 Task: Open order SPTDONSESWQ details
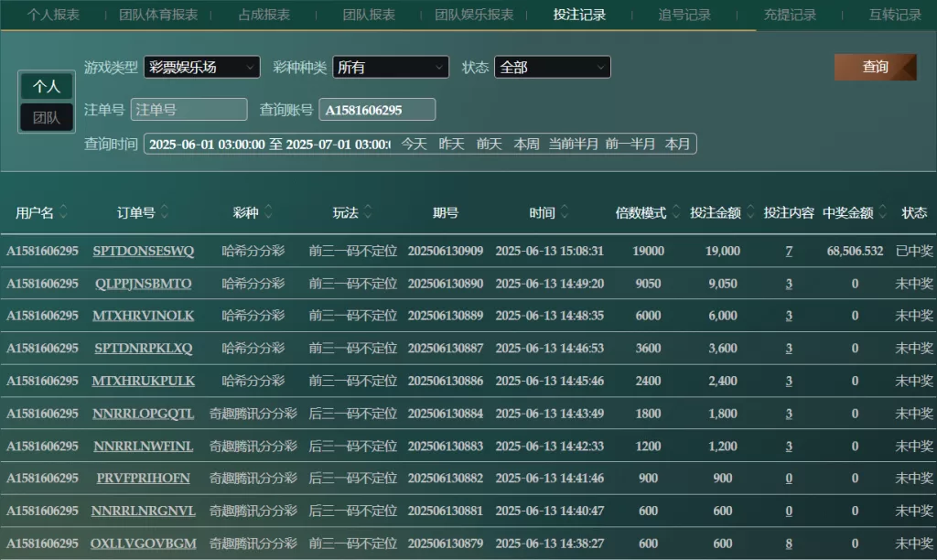(x=144, y=251)
